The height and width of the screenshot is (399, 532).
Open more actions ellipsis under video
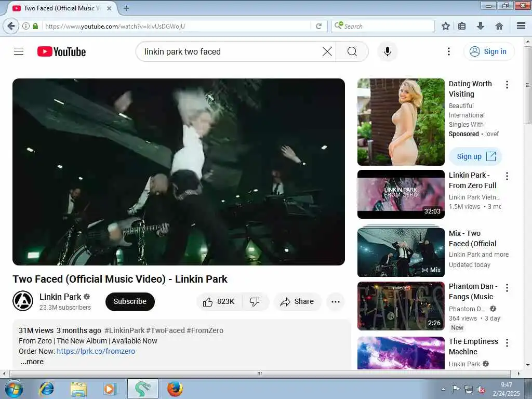[336, 301]
